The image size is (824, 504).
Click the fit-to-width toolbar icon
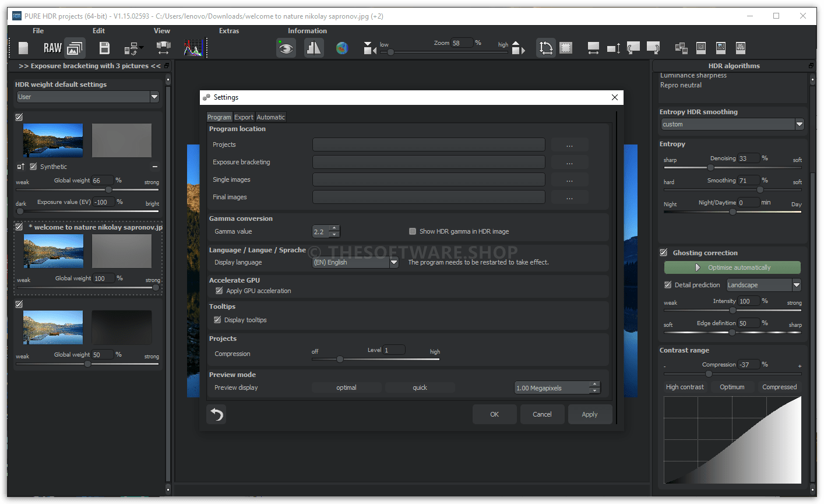[593, 48]
